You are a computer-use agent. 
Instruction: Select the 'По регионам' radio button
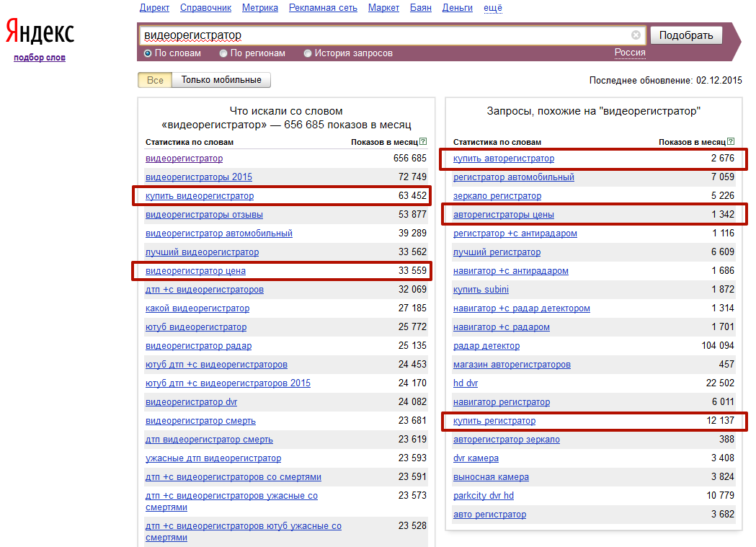pos(223,53)
